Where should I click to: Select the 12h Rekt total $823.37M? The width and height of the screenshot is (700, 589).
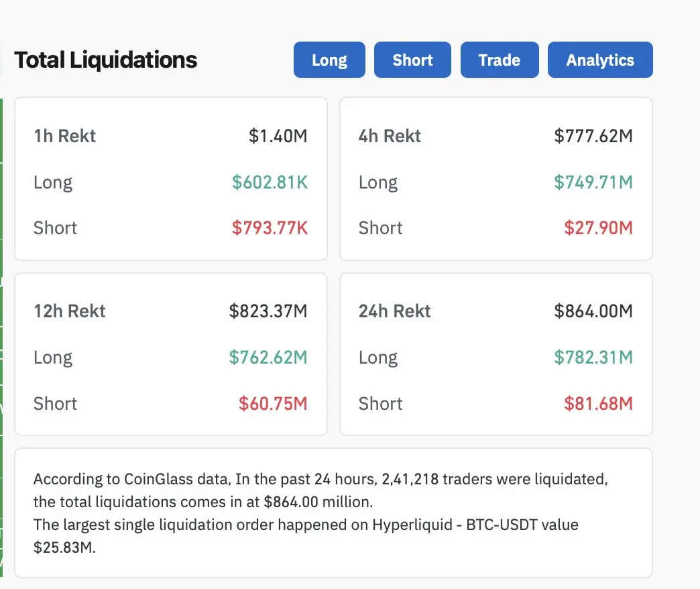click(x=268, y=311)
